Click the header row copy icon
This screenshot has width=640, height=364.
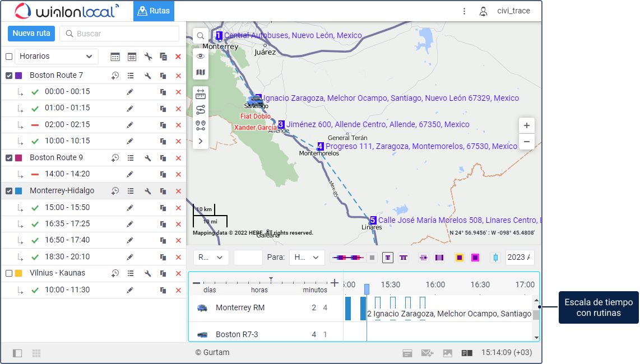click(163, 57)
